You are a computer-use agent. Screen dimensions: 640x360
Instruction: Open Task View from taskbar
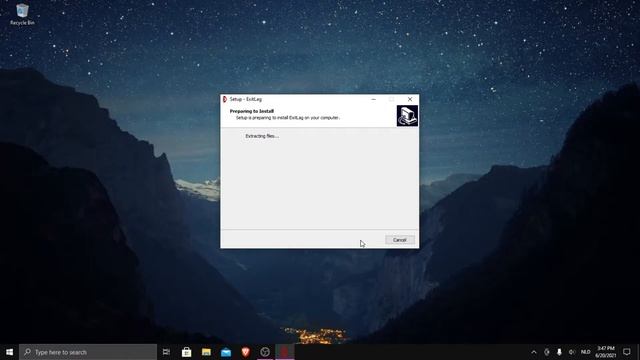coord(166,352)
